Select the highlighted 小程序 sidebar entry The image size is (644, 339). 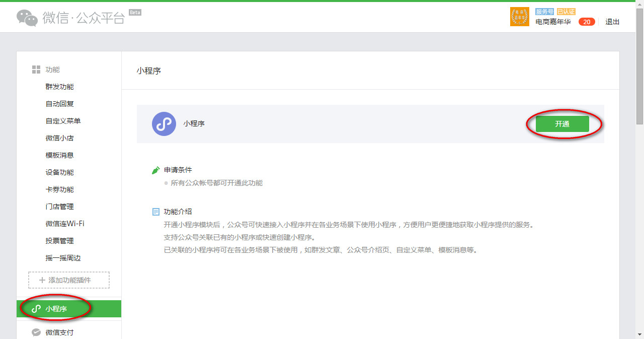click(x=69, y=309)
